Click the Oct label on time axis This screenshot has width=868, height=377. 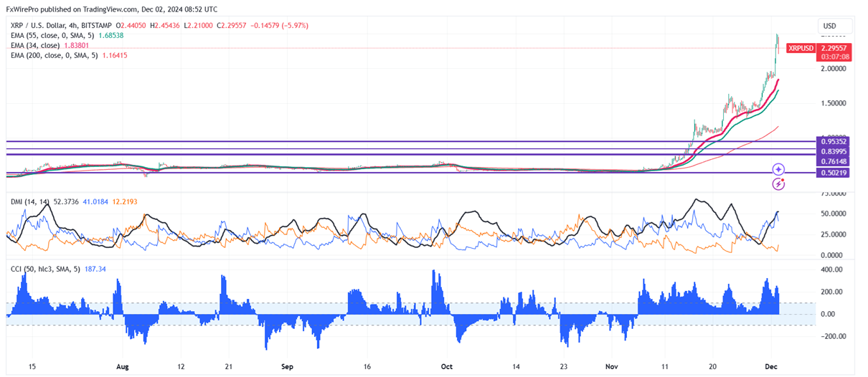click(x=447, y=366)
